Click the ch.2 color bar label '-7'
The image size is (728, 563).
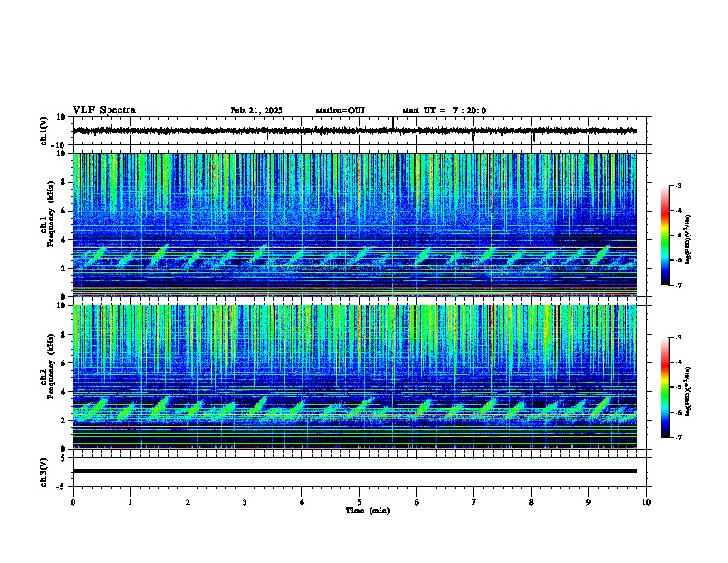[x=677, y=437]
